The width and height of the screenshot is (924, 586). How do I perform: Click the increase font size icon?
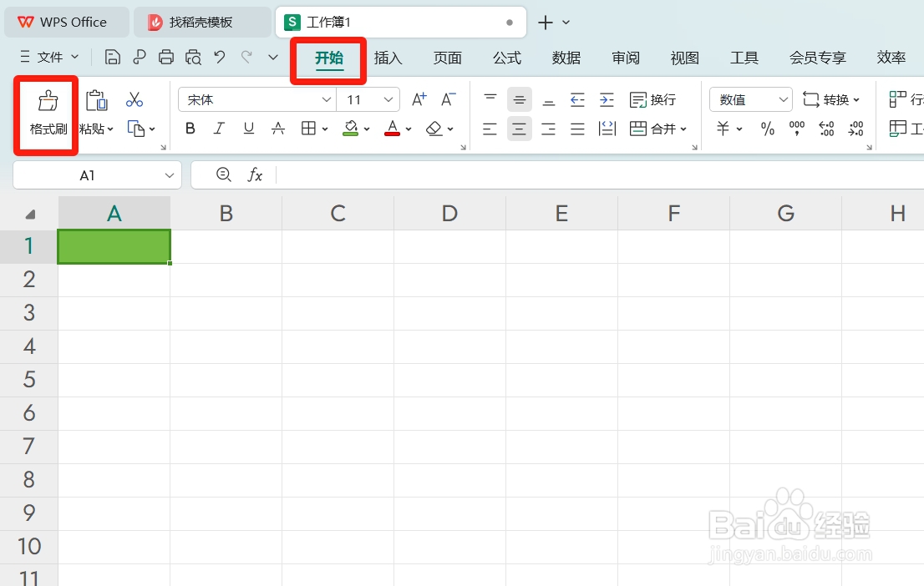(418, 99)
